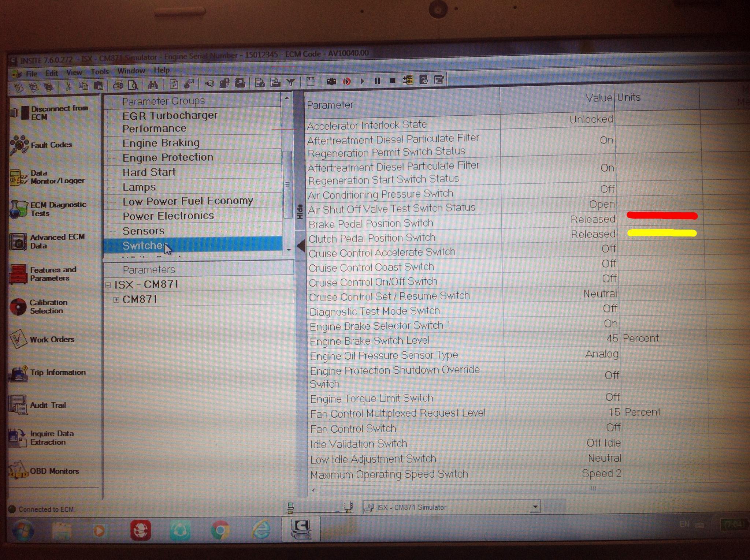
Task: Open the View menu
Action: [74, 72]
